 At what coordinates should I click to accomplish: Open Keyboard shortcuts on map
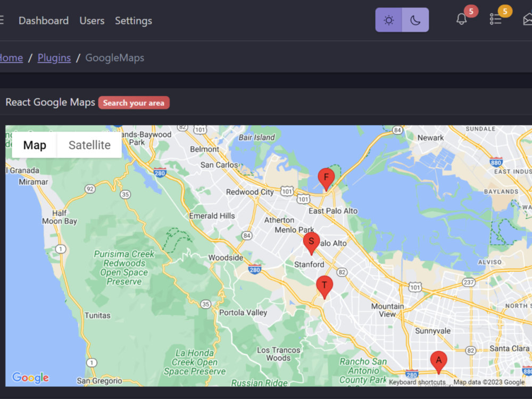[417, 382]
